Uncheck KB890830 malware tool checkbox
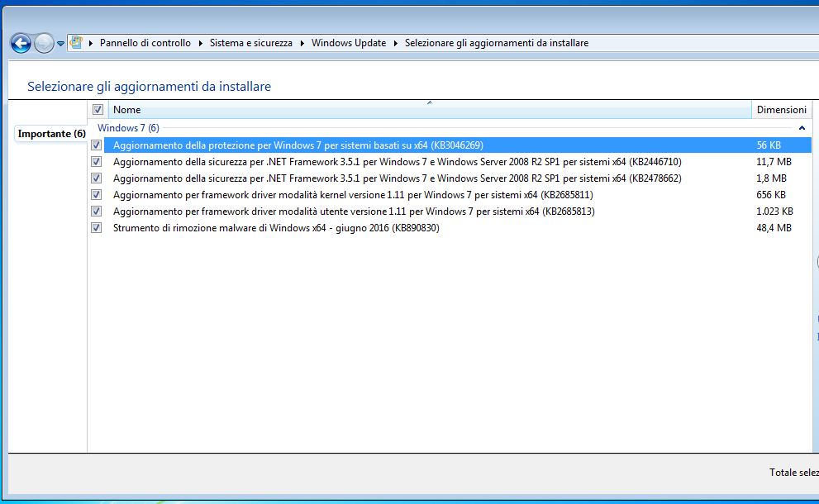This screenshot has width=819, height=504. [x=96, y=228]
